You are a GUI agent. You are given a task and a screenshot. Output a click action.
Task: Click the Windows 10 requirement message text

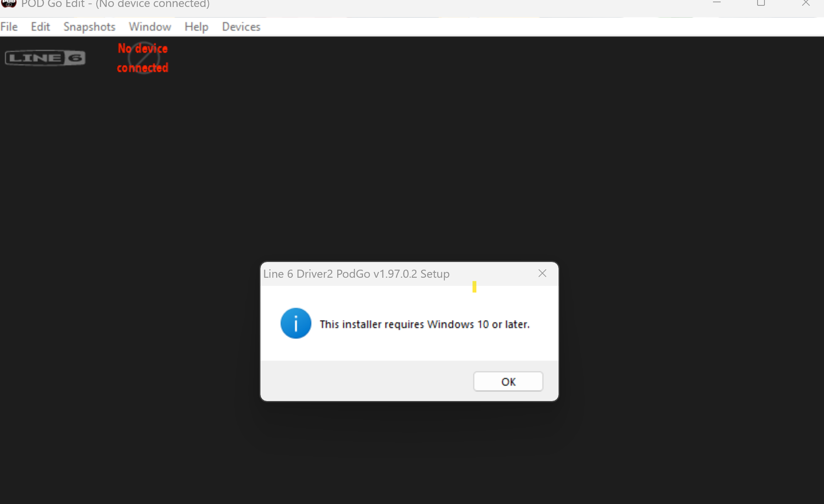(424, 325)
